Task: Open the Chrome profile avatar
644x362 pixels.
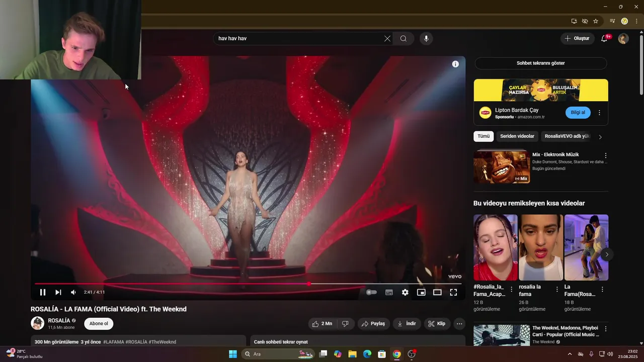Action: pyautogui.click(x=624, y=21)
